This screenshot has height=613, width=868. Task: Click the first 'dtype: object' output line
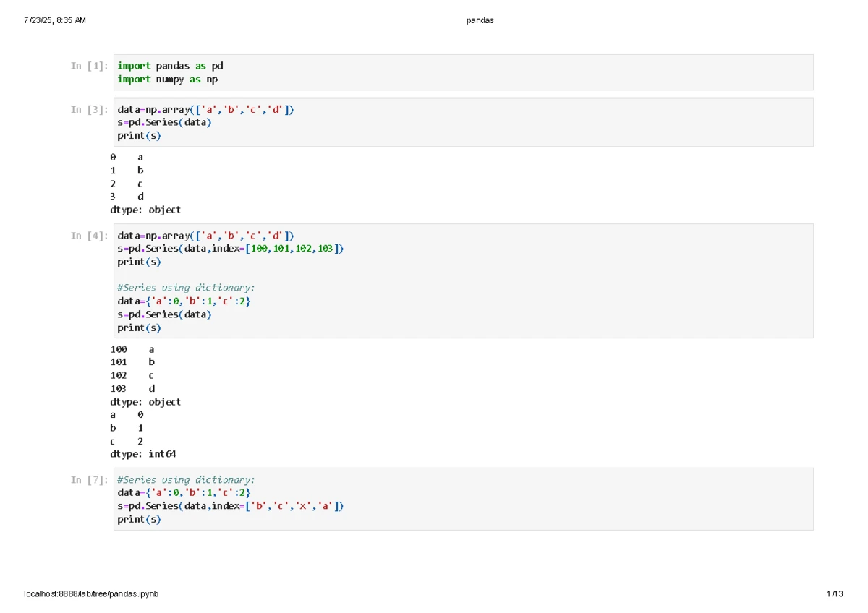coord(145,210)
